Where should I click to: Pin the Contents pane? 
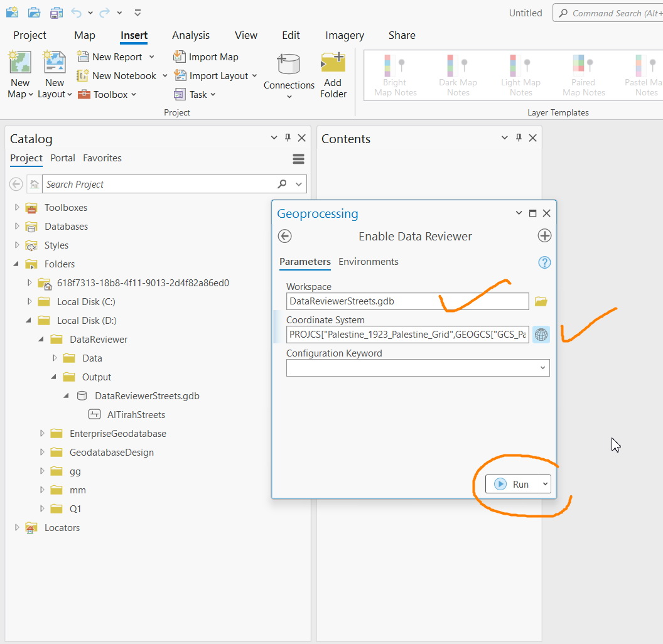point(518,137)
